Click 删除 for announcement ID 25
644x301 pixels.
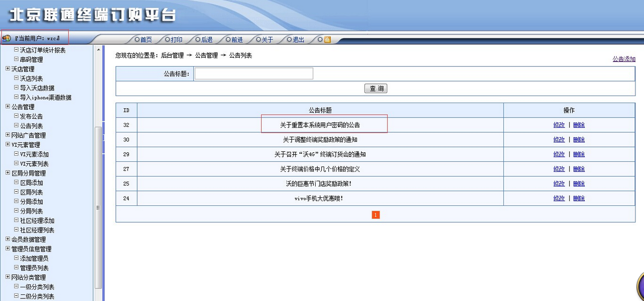pos(579,184)
